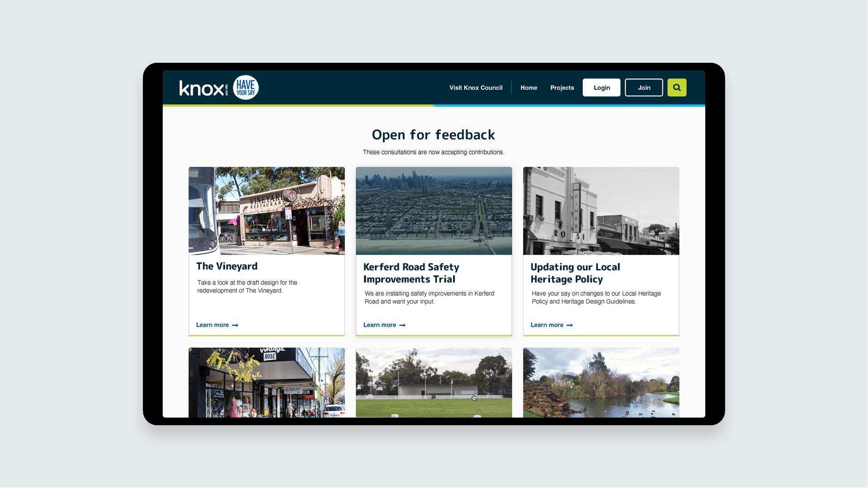Click the Vineyard Restaurant photo thumbnail
868x488 pixels.
click(x=266, y=211)
